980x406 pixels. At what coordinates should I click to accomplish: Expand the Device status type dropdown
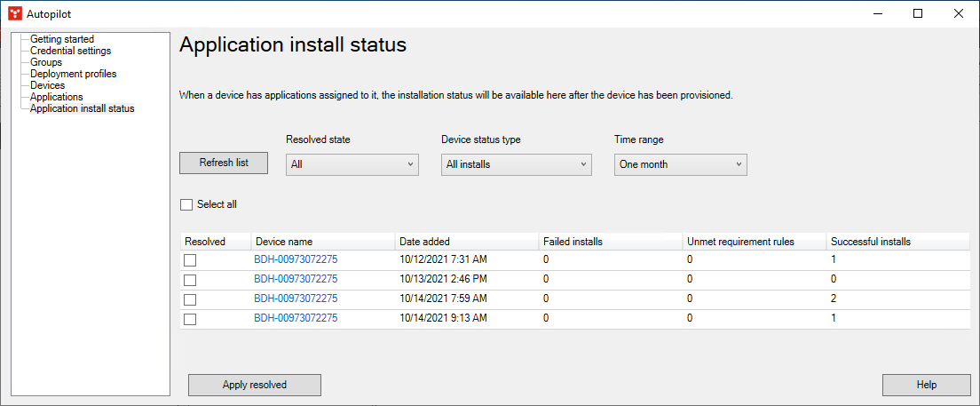point(516,164)
